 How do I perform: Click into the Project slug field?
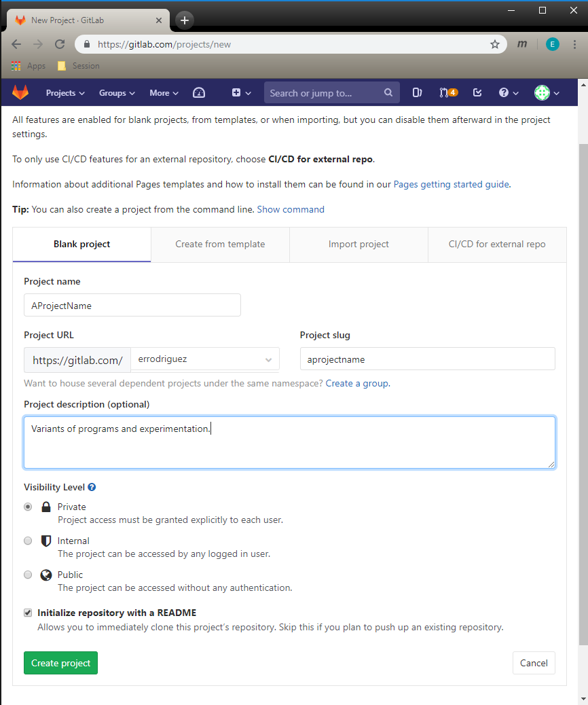coord(427,359)
